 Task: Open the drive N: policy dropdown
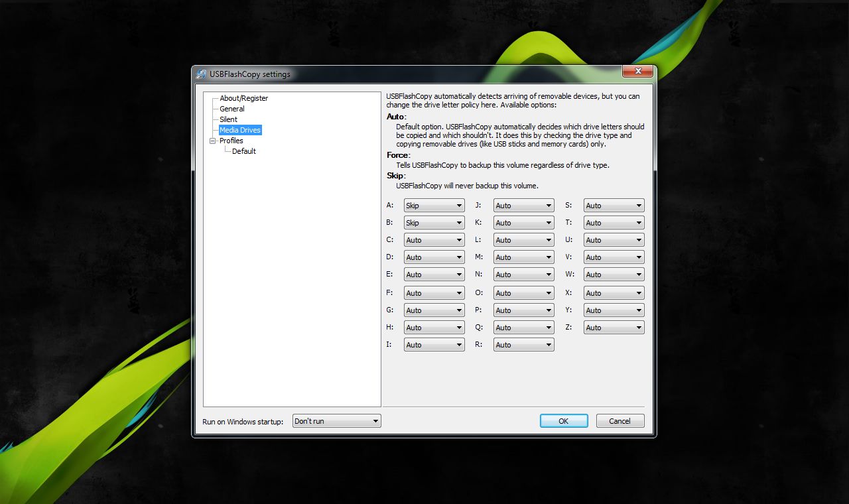pyautogui.click(x=523, y=275)
